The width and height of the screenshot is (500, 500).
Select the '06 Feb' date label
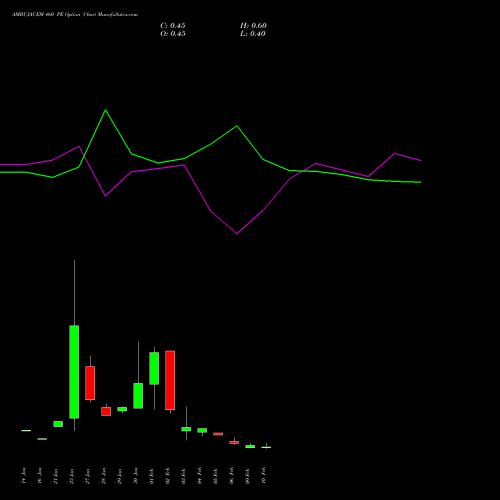coord(232,475)
